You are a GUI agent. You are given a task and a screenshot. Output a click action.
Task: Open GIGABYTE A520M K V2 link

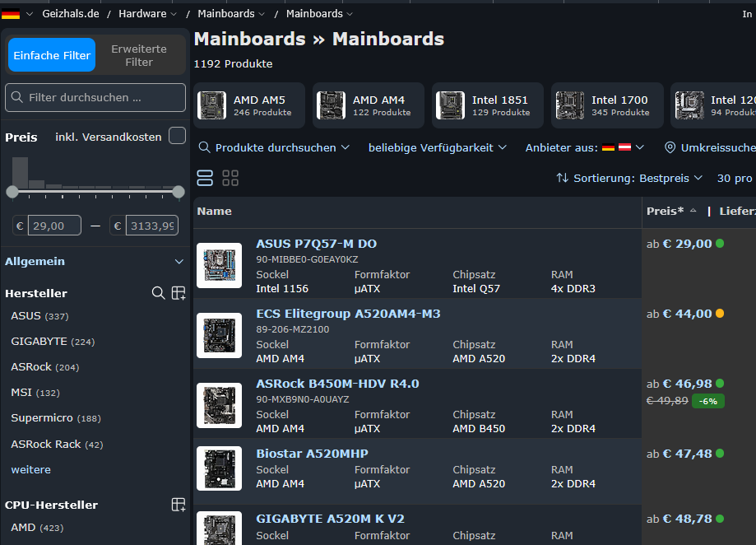click(330, 519)
